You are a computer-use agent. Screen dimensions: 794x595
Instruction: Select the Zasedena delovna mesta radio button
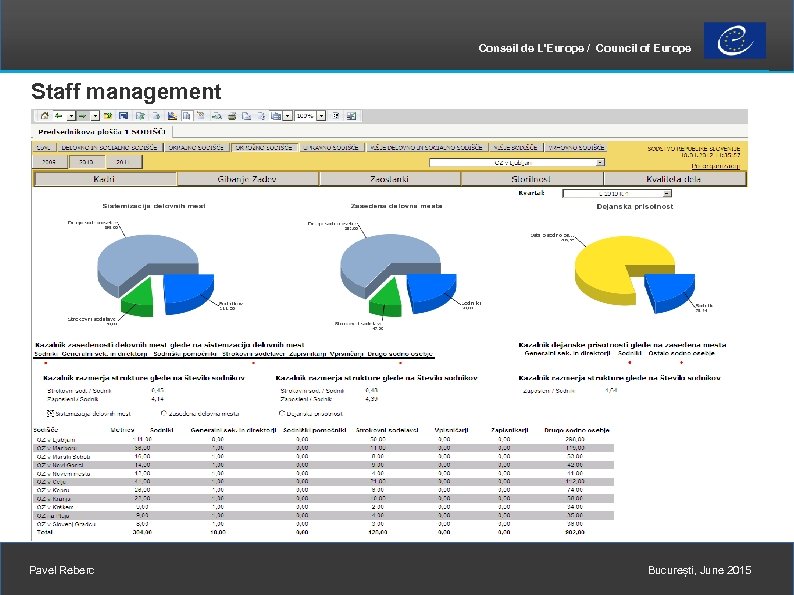coord(164,413)
